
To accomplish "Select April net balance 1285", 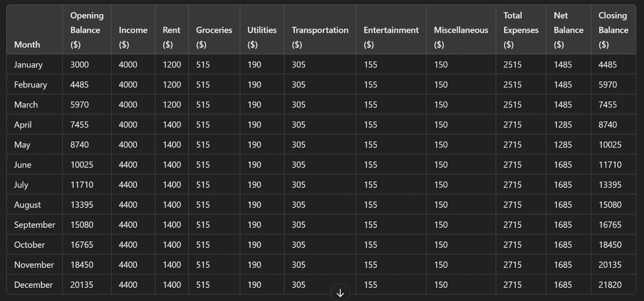I will (x=563, y=124).
